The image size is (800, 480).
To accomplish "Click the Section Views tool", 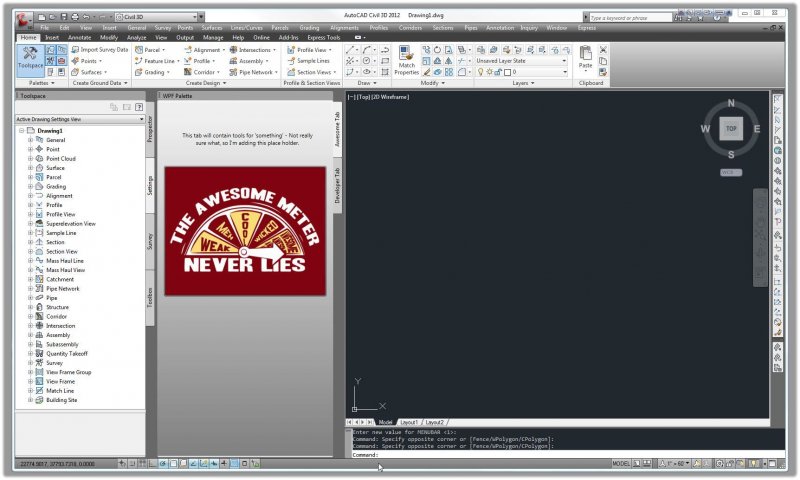I will coord(311,72).
